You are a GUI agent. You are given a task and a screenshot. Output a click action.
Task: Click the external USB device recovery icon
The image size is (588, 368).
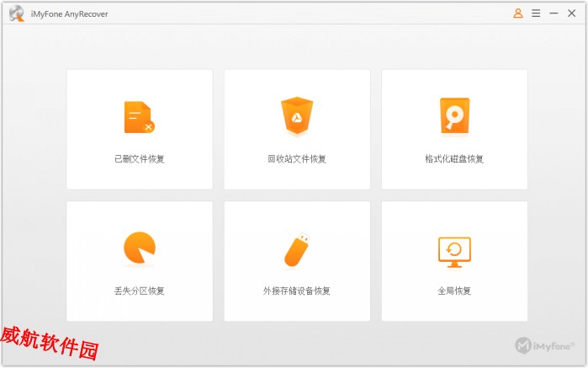pos(297,250)
